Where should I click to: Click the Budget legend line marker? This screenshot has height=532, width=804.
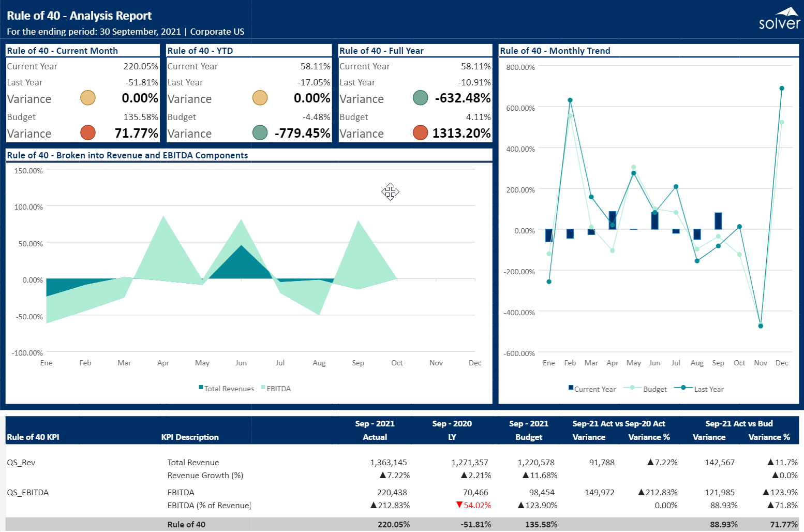point(632,387)
